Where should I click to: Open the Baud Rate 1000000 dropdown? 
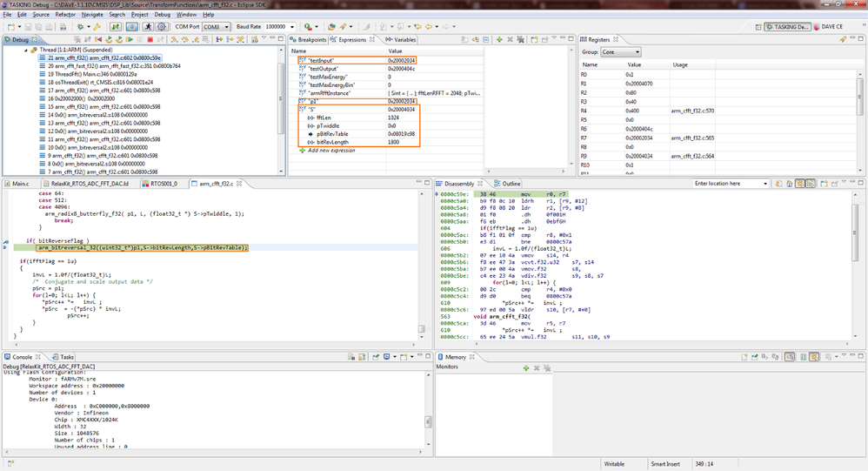292,27
